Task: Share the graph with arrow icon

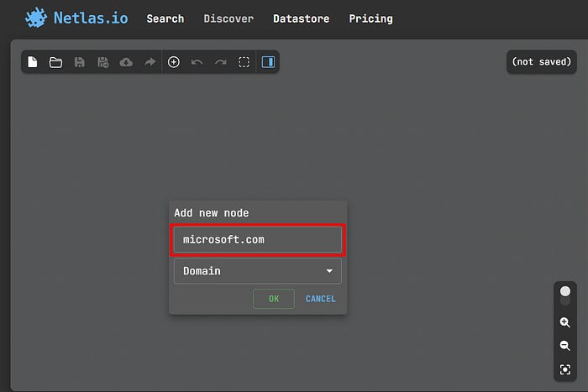Action: click(x=150, y=62)
